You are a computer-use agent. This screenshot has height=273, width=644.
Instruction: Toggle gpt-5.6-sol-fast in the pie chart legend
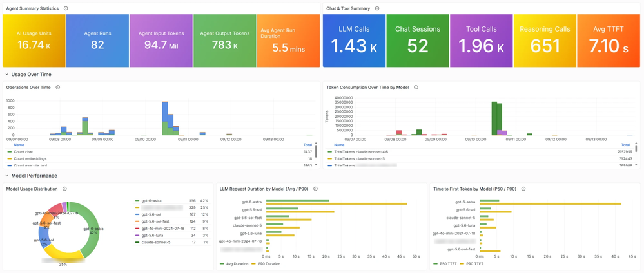click(x=154, y=221)
